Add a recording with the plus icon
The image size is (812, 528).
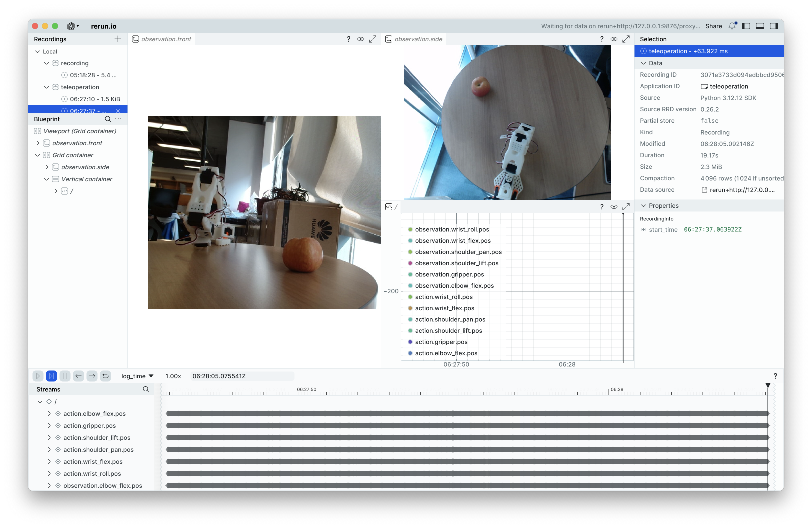118,39
